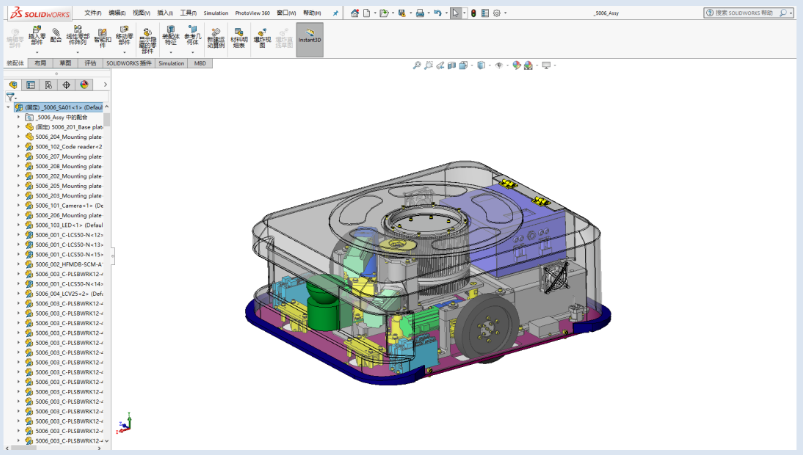Click the Print icon
This screenshot has height=455, width=803.
click(x=419, y=13)
